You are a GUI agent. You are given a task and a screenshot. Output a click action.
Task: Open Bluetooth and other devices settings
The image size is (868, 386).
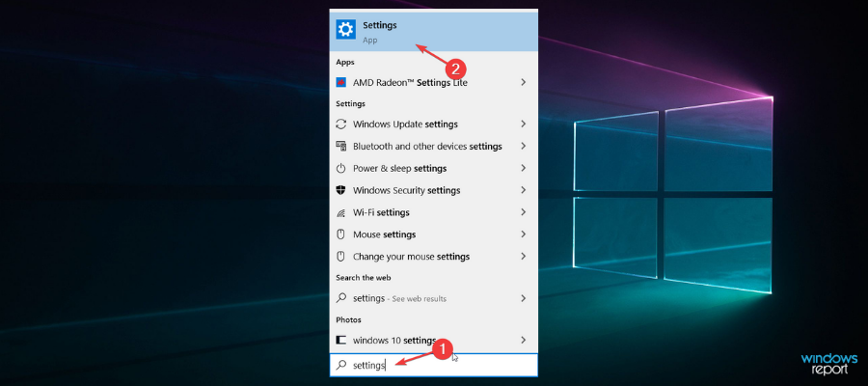coord(433,147)
